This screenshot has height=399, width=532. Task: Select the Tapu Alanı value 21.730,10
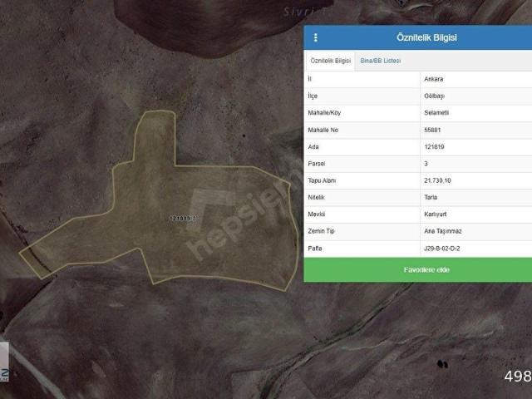(x=437, y=180)
